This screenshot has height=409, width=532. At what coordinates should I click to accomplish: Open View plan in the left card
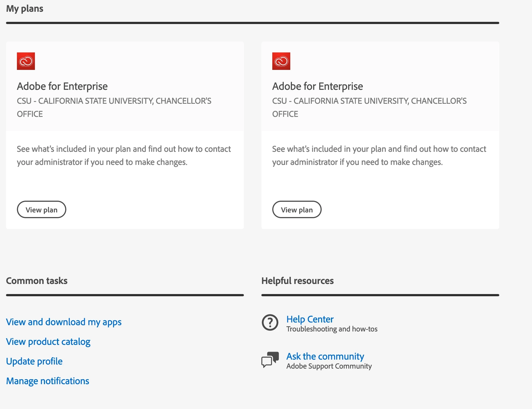(x=41, y=209)
